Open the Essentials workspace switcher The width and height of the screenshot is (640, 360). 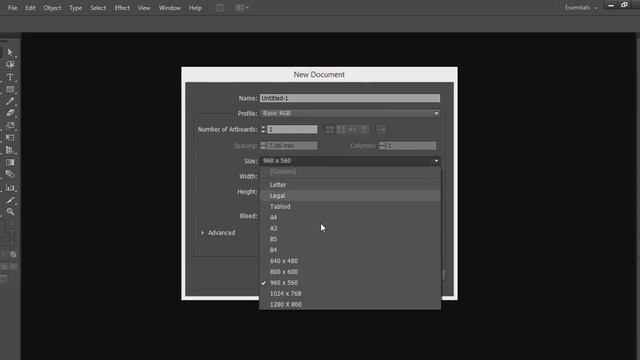(581, 8)
